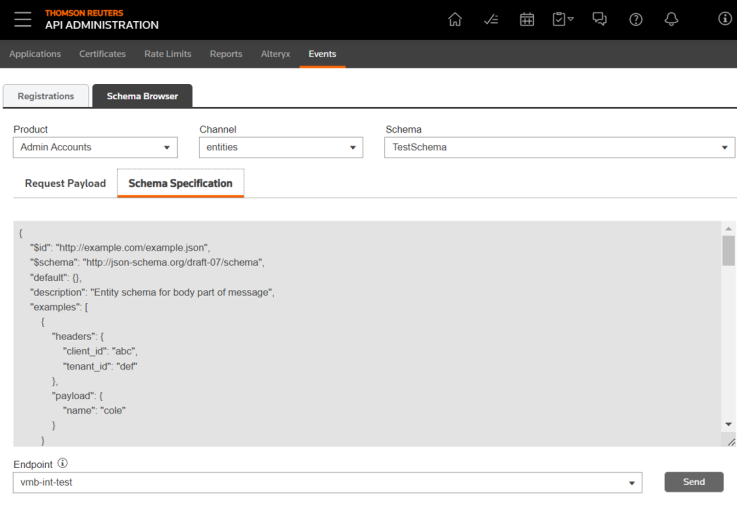The width and height of the screenshot is (737, 508).
Task: Open the clipboard checkmark dropdown icon
Action: point(563,19)
